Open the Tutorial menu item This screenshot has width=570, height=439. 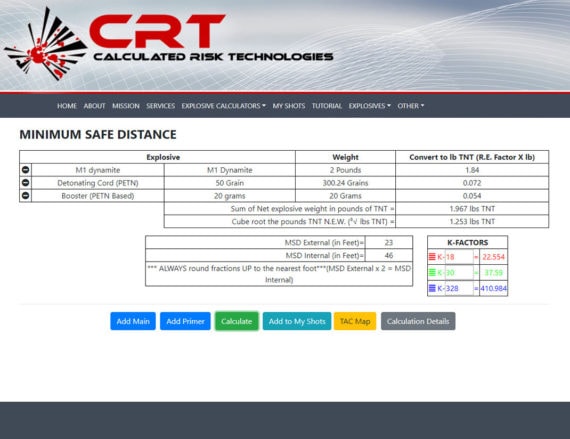click(x=326, y=106)
